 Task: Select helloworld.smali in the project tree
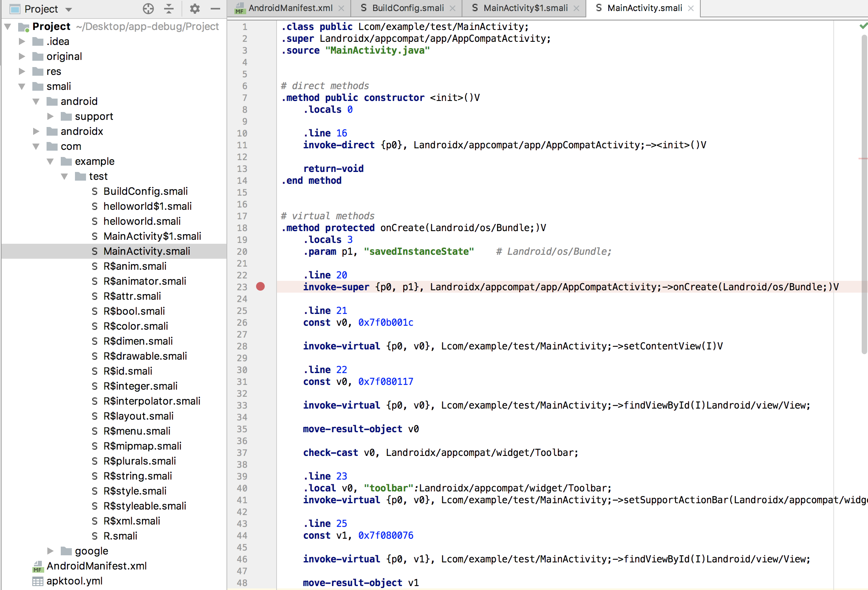point(141,221)
